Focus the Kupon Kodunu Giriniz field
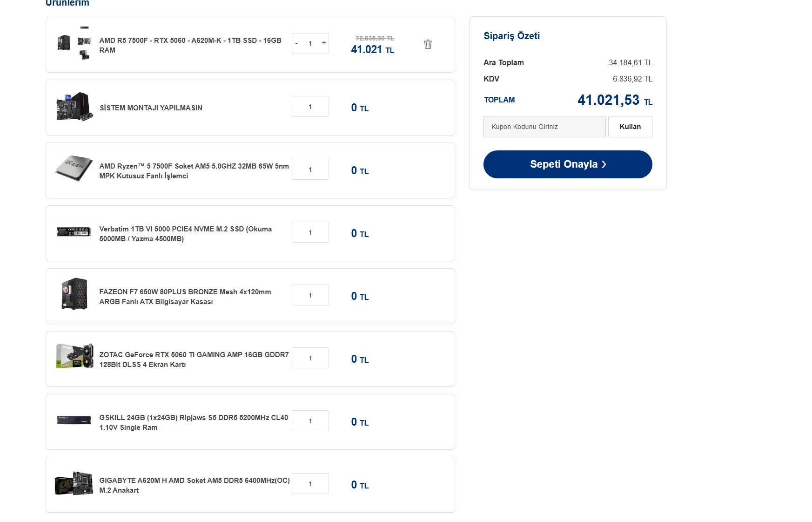The image size is (812, 522). (544, 127)
